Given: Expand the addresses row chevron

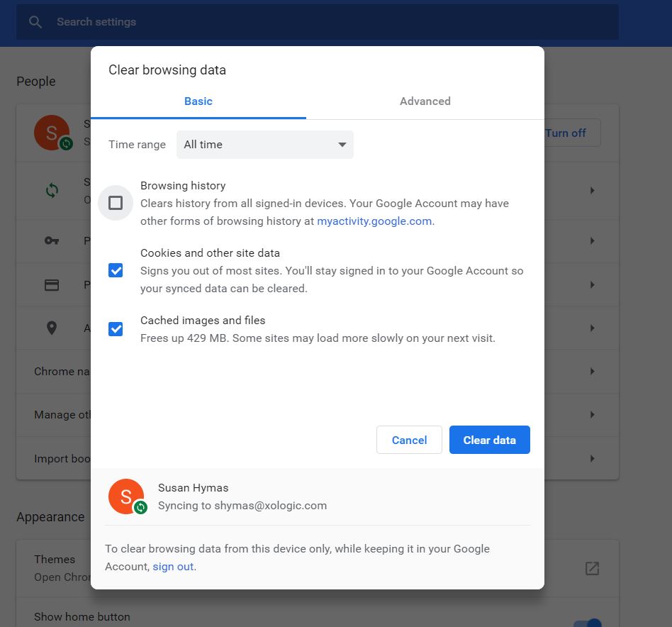Looking at the screenshot, I should (x=592, y=328).
